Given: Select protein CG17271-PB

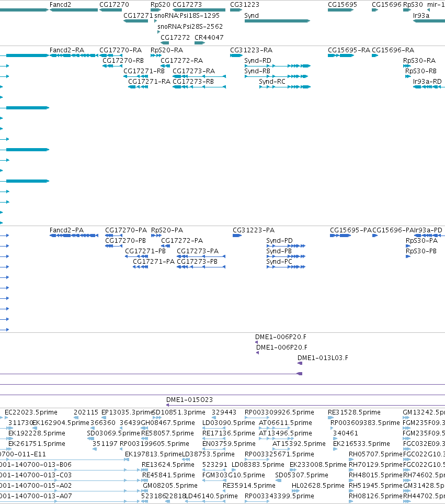Looking at the screenshot, I should (145, 251).
